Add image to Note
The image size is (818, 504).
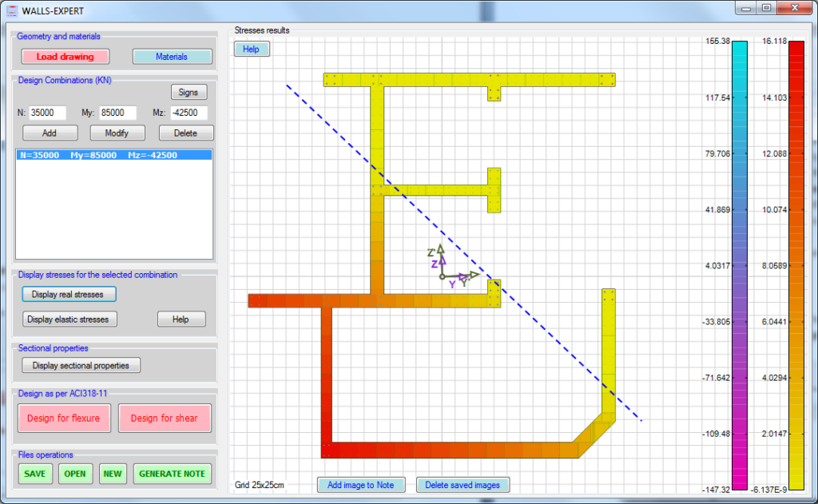tap(361, 485)
